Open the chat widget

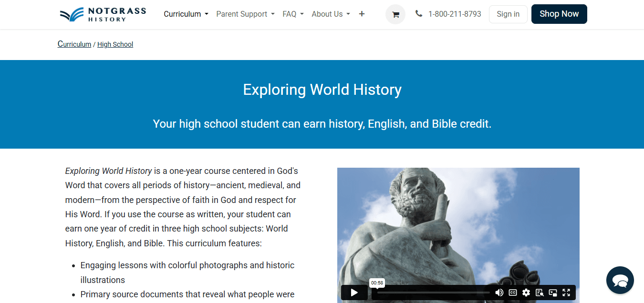click(x=620, y=280)
